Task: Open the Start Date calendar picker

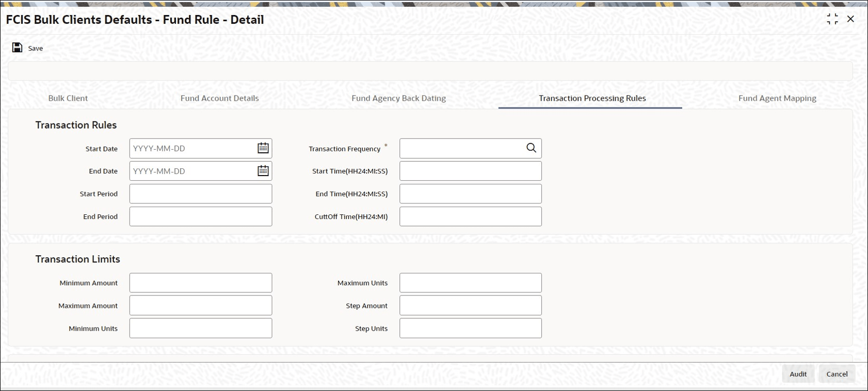Action: pyautogui.click(x=263, y=148)
